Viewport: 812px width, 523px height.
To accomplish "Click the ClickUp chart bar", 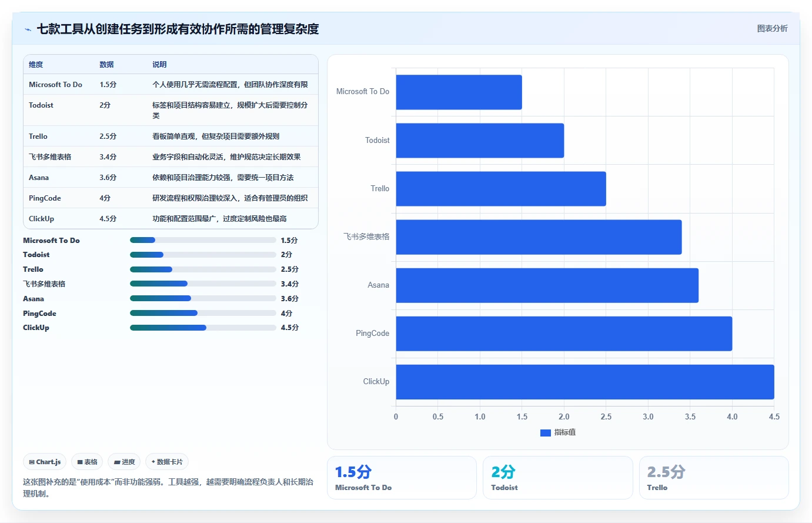I will [x=585, y=382].
